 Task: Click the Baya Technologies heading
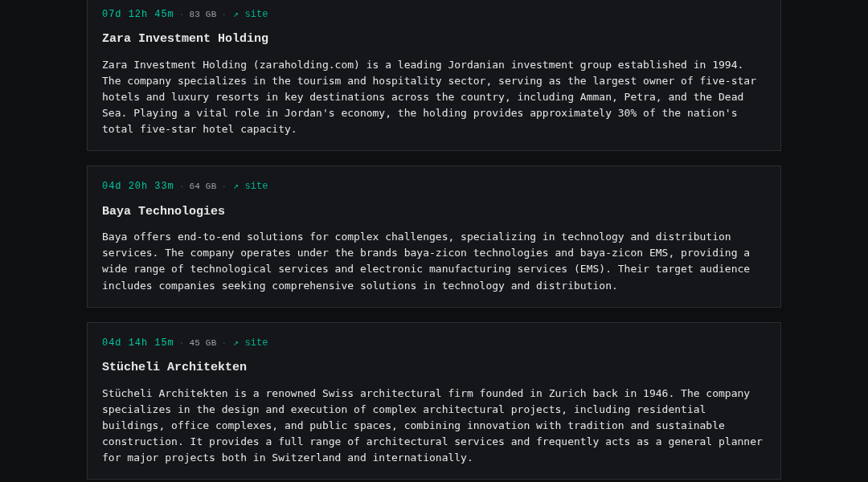pyautogui.click(x=163, y=210)
